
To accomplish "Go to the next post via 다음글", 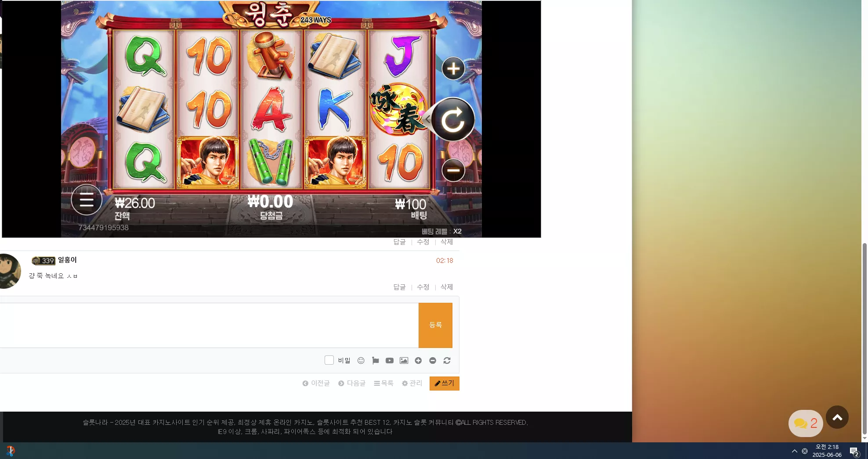I will [x=352, y=384].
